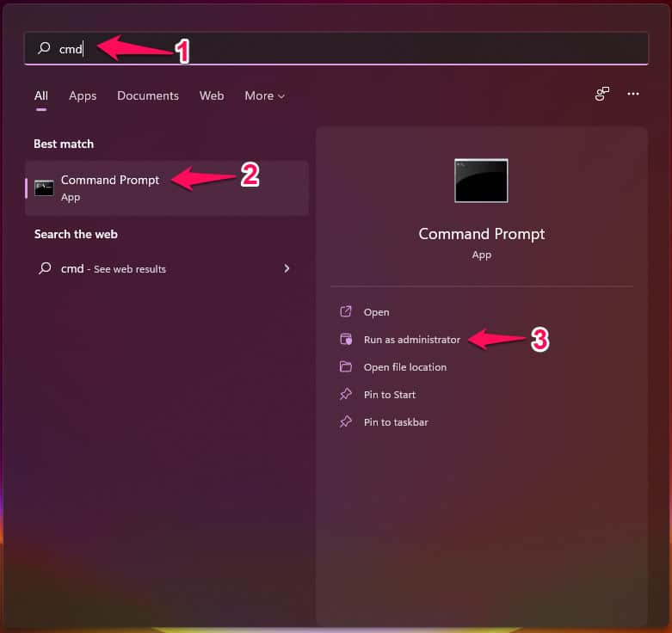The height and width of the screenshot is (633, 672).
Task: Click the Open action icon
Action: [346, 311]
